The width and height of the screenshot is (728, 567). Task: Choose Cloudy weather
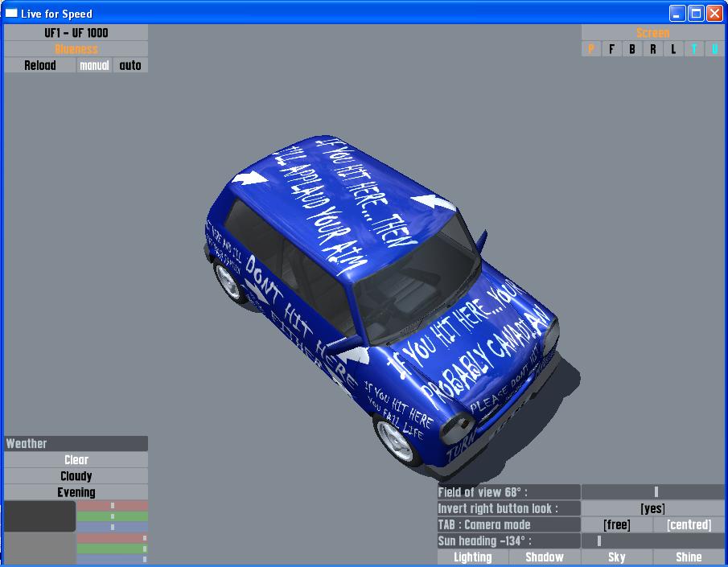pyautogui.click(x=76, y=476)
